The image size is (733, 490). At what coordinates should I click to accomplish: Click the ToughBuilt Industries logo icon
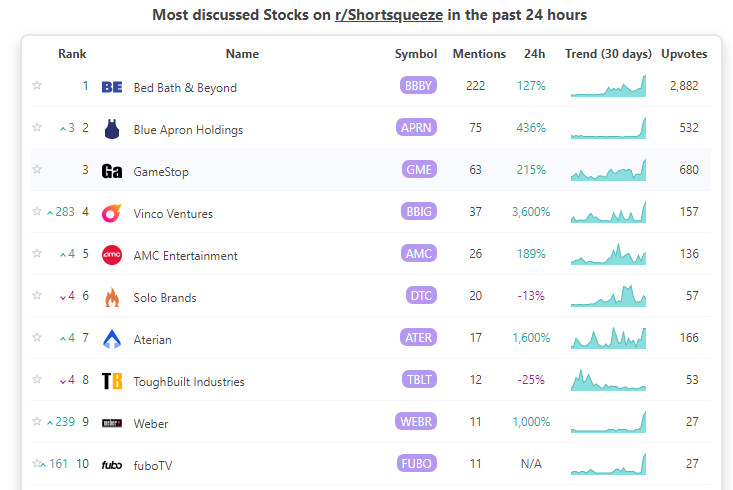pos(112,381)
